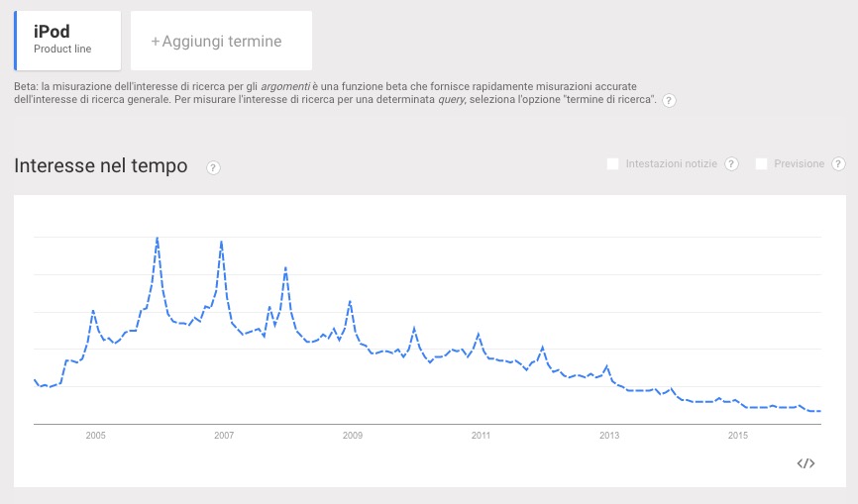Click the 2015 label on the time axis
The height and width of the screenshot is (504, 858).
[x=738, y=435]
